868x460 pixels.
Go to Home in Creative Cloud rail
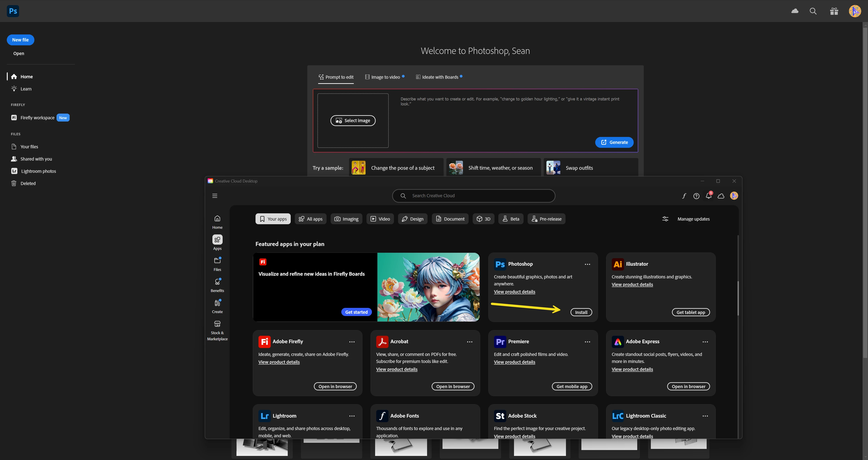(217, 222)
